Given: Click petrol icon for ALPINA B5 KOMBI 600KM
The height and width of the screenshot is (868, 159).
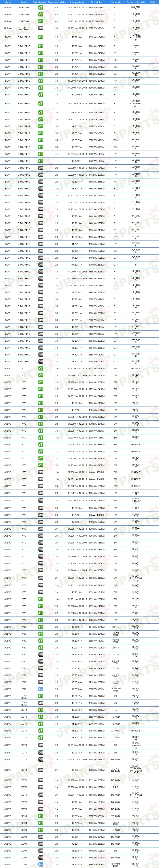Looking at the screenshot, I should point(41,21).
